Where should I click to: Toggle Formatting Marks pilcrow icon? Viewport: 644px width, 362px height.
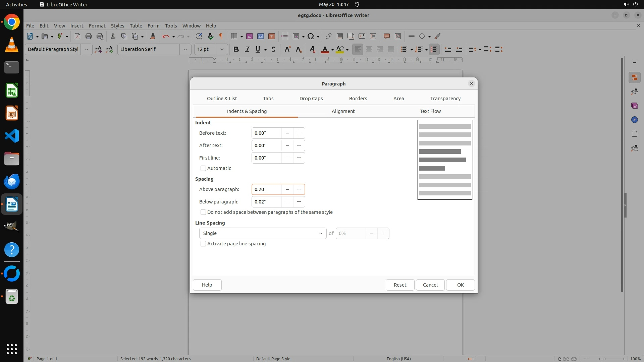point(221,36)
